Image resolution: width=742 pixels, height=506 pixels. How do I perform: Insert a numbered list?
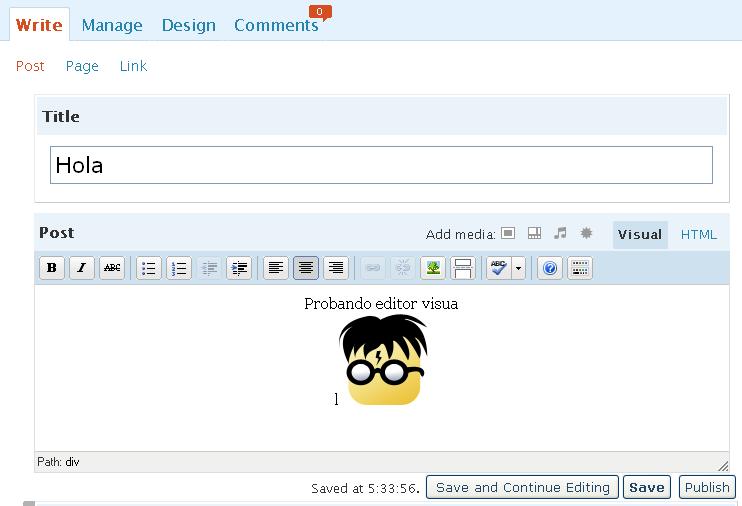pos(179,268)
